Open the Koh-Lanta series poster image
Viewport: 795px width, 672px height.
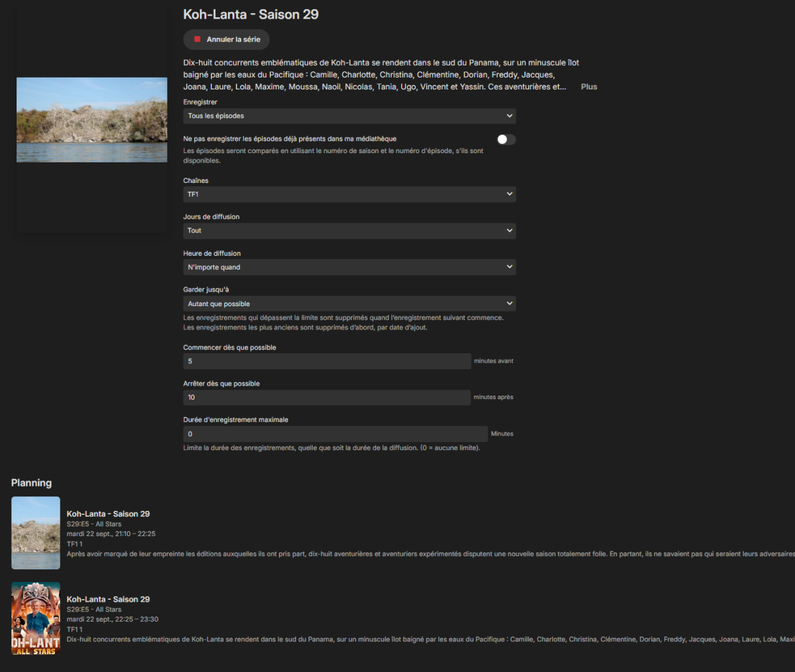pyautogui.click(x=92, y=120)
